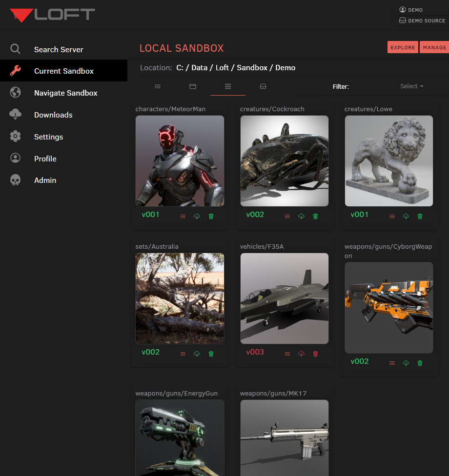Image resolution: width=449 pixels, height=476 pixels.
Task: Open the weapons/guns/MK17 thumbnail
Action: click(x=284, y=438)
